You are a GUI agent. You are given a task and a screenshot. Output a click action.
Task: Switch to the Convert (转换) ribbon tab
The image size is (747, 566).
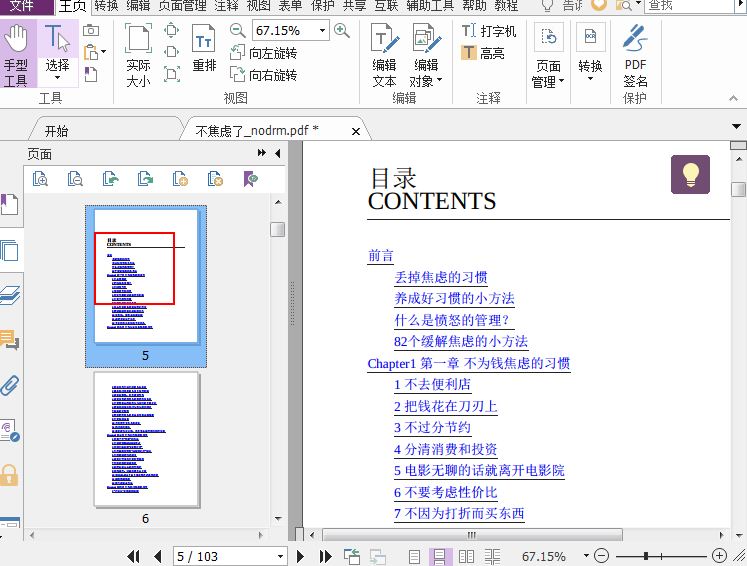tap(106, 6)
